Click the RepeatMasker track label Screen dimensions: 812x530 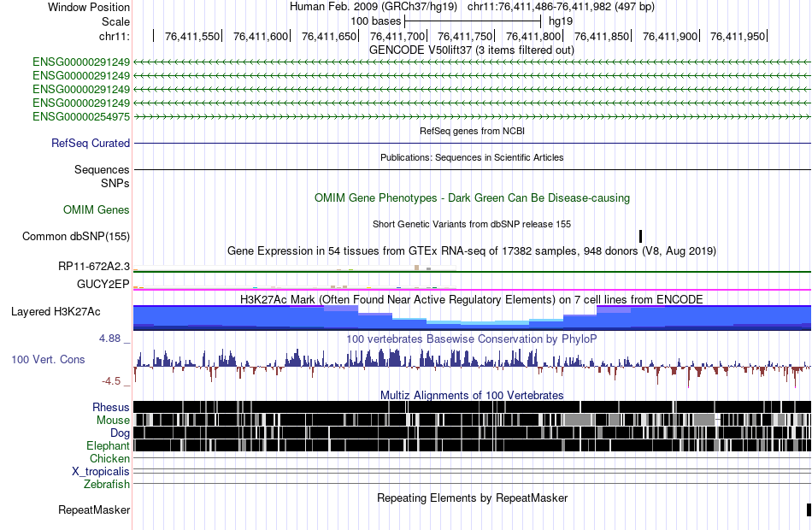pyautogui.click(x=94, y=510)
